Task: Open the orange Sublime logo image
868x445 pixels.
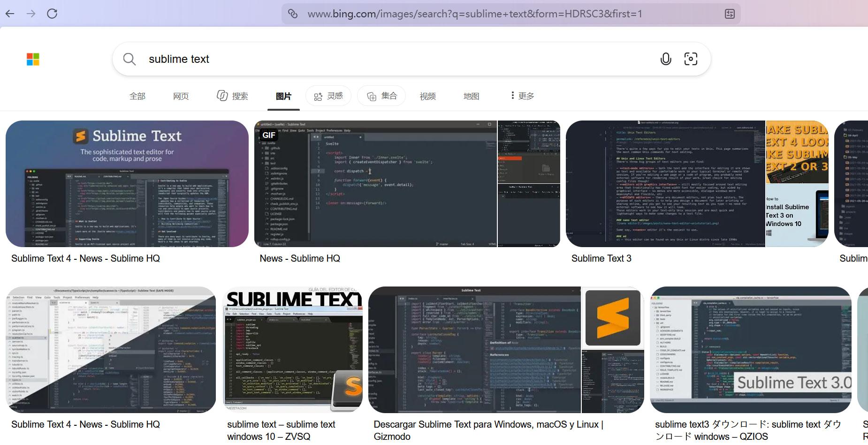Action: 613,318
